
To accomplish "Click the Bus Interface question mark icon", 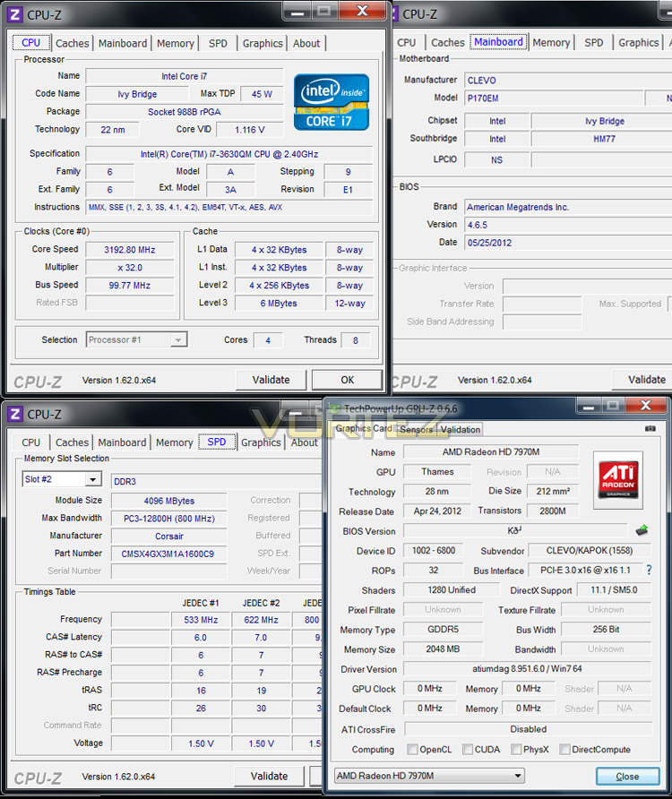I will coord(649,571).
